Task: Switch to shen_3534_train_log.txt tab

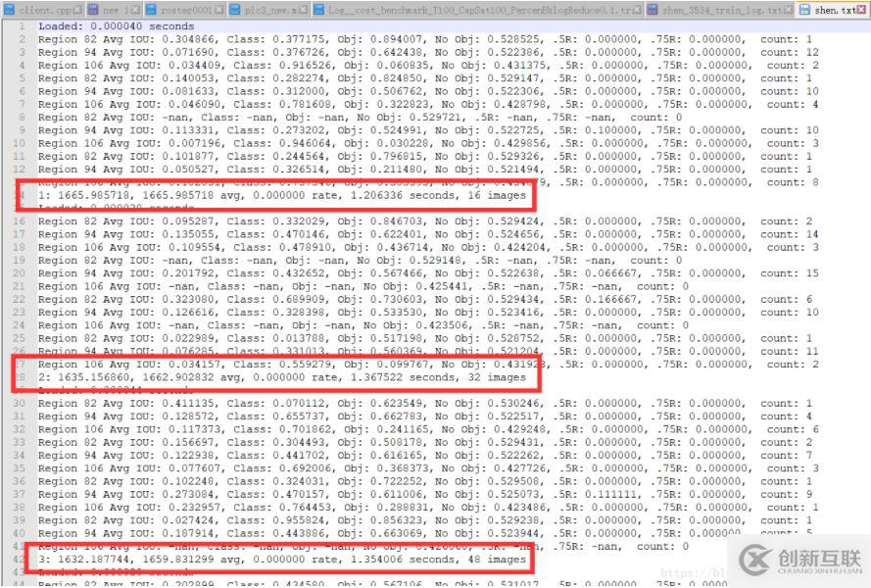Action: (722, 10)
